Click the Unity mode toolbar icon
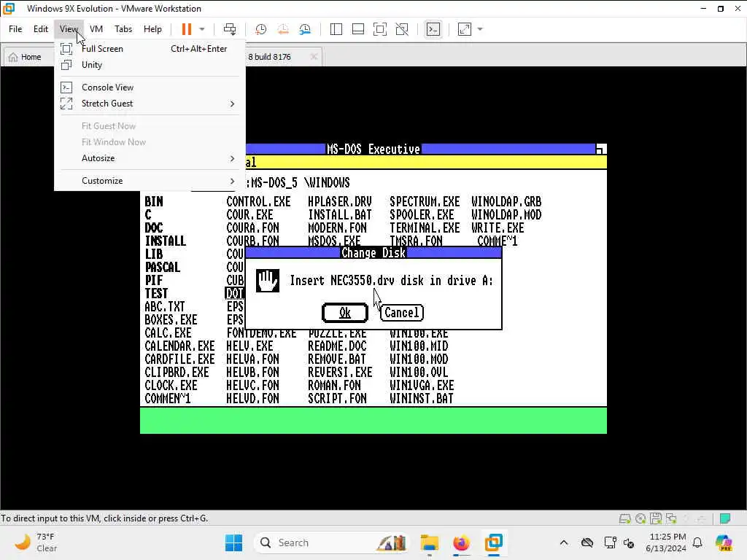The width and height of the screenshot is (747, 560). [x=402, y=29]
